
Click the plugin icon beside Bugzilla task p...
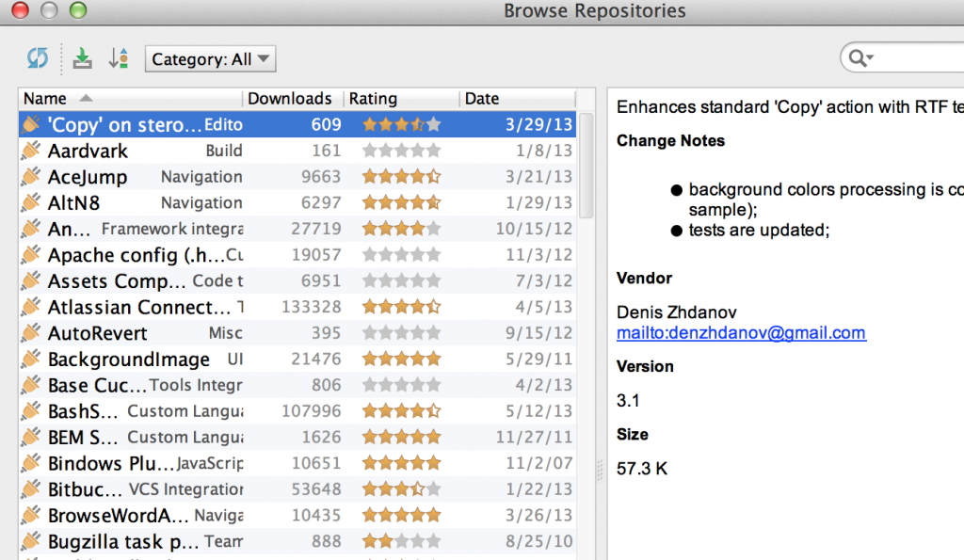31,541
